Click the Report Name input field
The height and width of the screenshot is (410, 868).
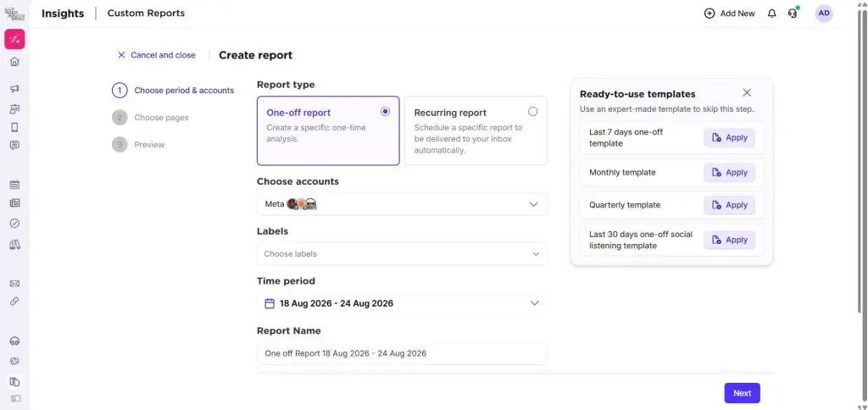point(402,353)
